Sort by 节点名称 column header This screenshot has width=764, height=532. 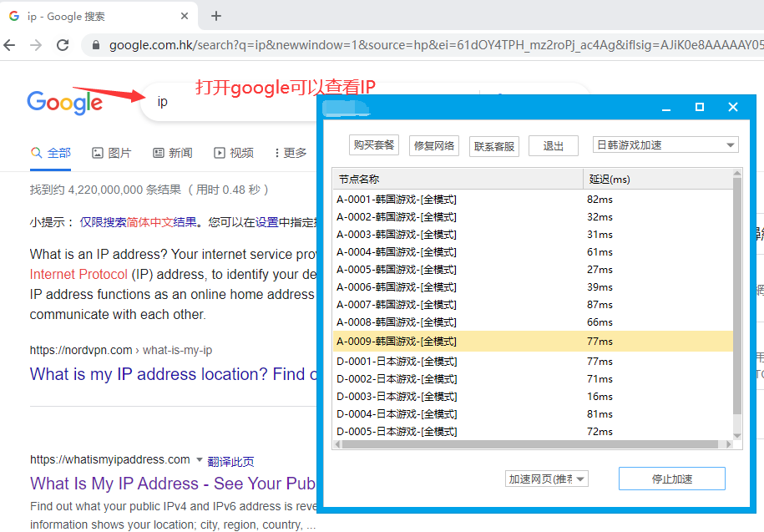pyautogui.click(x=458, y=180)
